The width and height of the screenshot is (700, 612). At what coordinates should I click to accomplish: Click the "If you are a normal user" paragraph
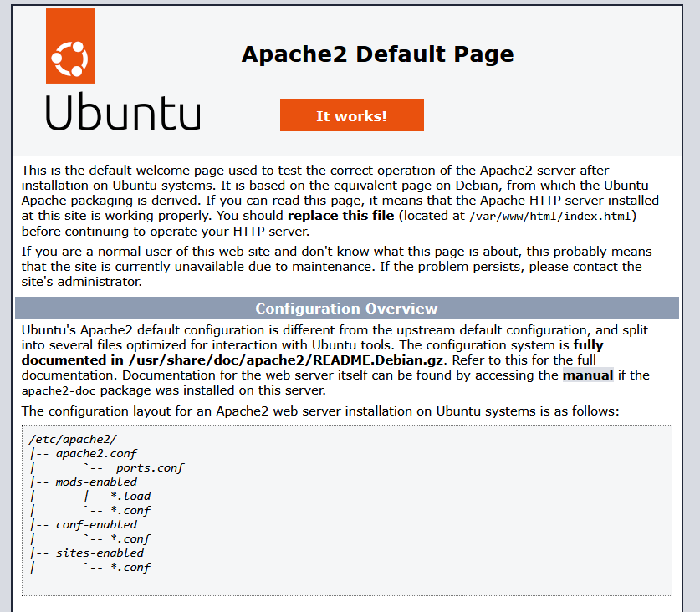click(x=335, y=267)
